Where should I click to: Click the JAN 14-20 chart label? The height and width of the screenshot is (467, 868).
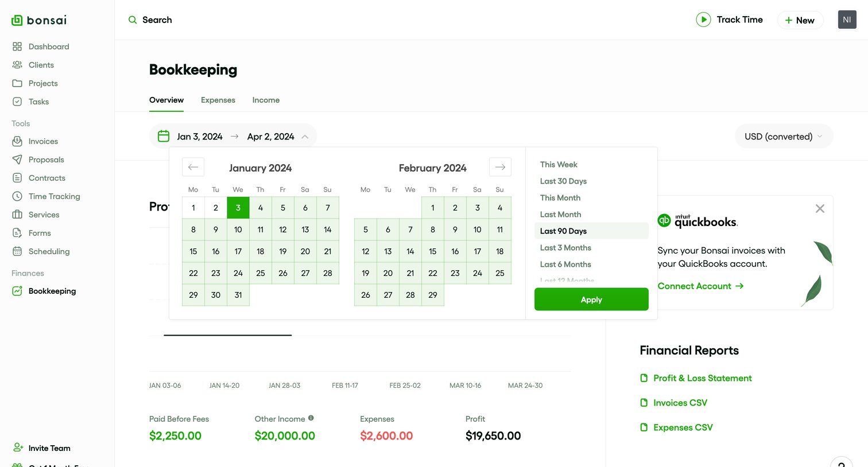[x=224, y=386]
